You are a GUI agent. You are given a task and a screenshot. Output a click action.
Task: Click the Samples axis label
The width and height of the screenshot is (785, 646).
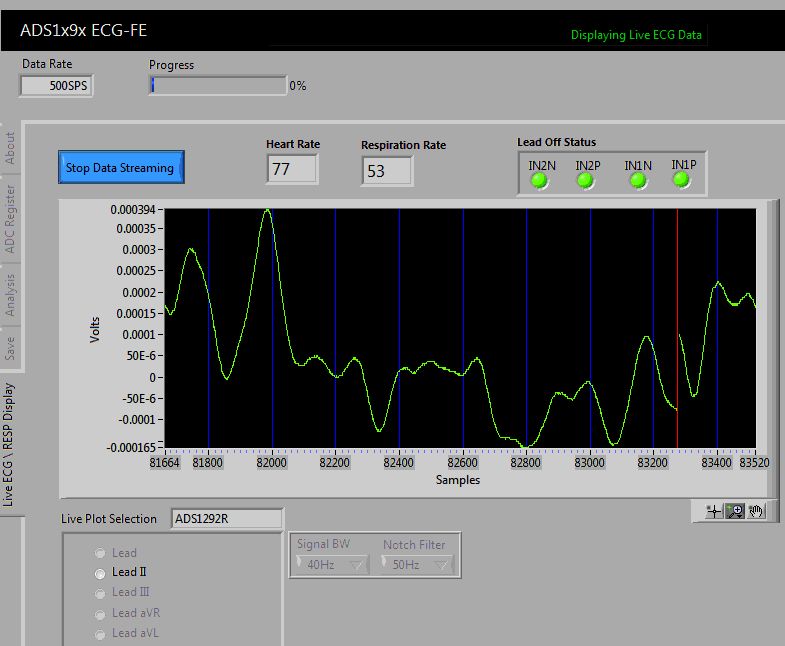click(x=458, y=480)
